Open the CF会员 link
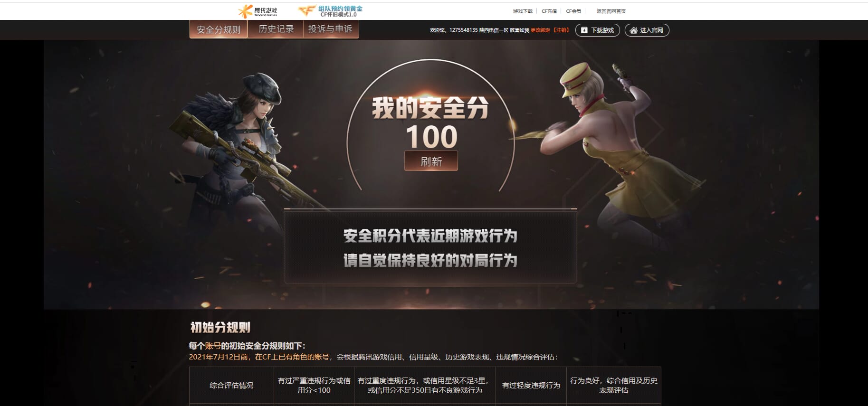The height and width of the screenshot is (406, 868). point(573,11)
